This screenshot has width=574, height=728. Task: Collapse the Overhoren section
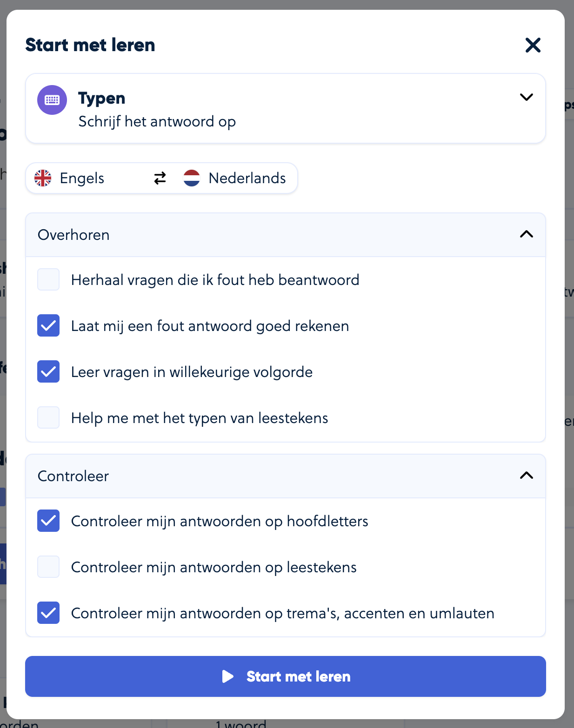point(526,235)
